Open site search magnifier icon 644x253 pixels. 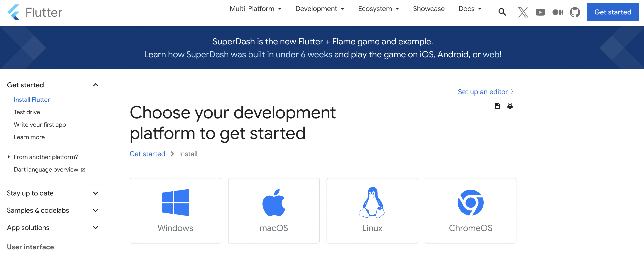(x=502, y=12)
